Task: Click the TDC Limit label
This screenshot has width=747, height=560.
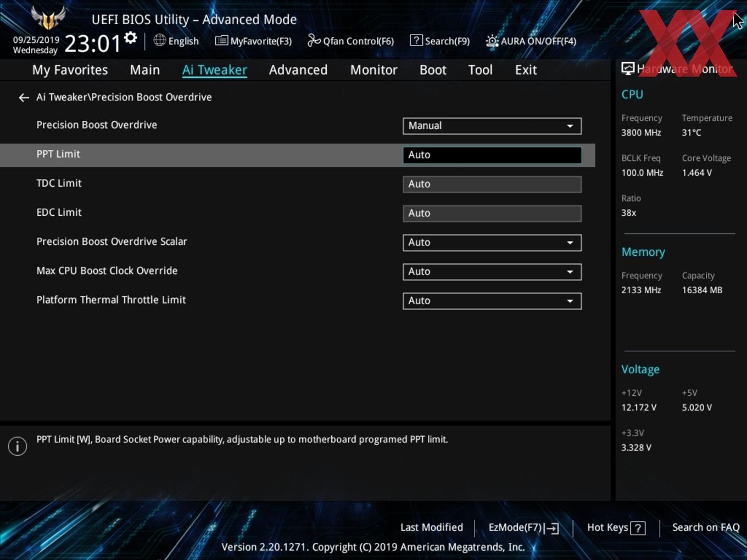Action: point(59,183)
